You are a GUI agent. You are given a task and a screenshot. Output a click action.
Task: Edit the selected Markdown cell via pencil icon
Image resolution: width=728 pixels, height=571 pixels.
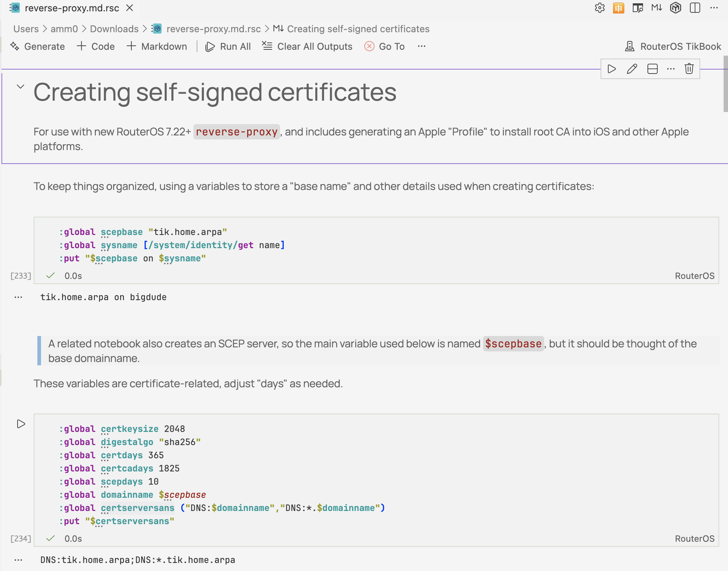[632, 68]
